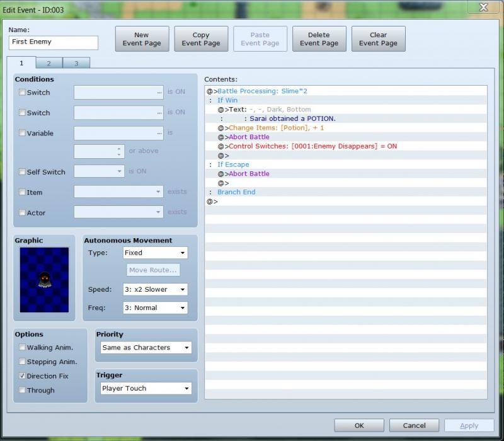This screenshot has width=504, height=441.
Task: Click the New Event Page button
Action: click(142, 39)
